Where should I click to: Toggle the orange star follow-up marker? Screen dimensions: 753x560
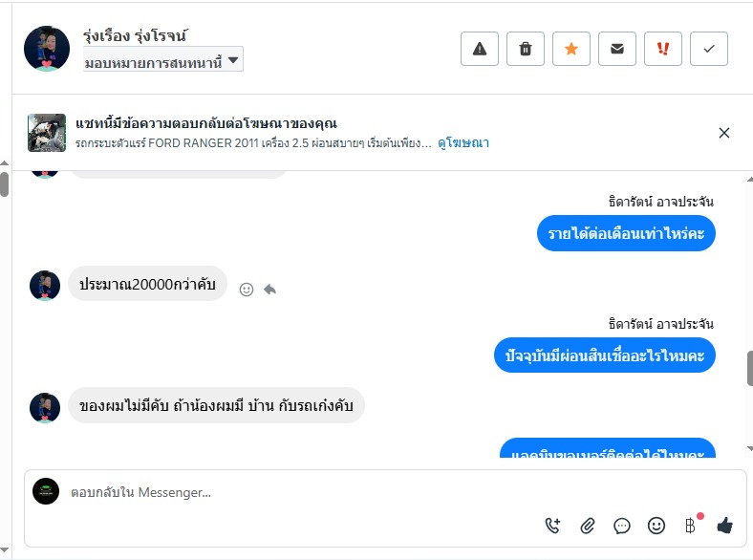click(x=571, y=49)
